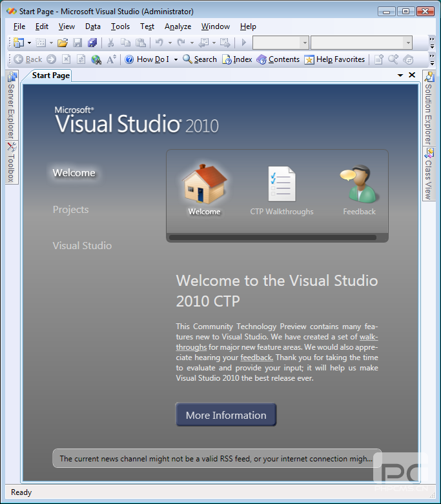Click the Feedback person icon
441x504 pixels.
359,184
